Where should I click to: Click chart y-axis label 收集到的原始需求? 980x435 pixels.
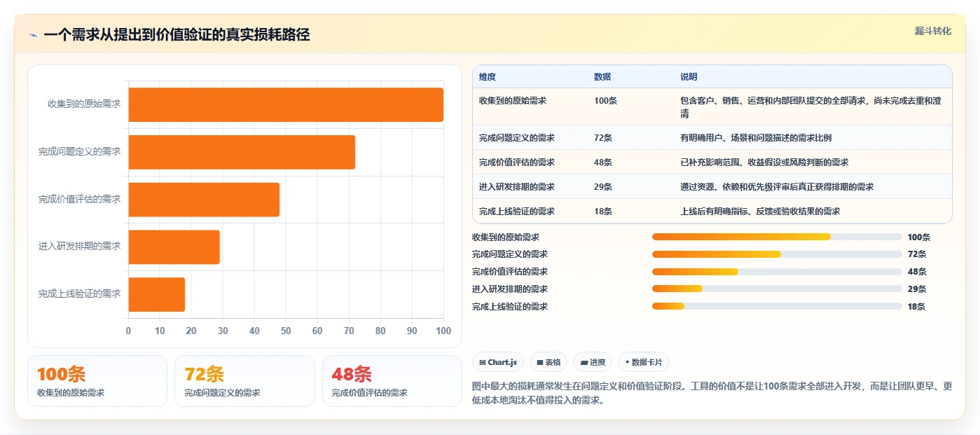(84, 104)
